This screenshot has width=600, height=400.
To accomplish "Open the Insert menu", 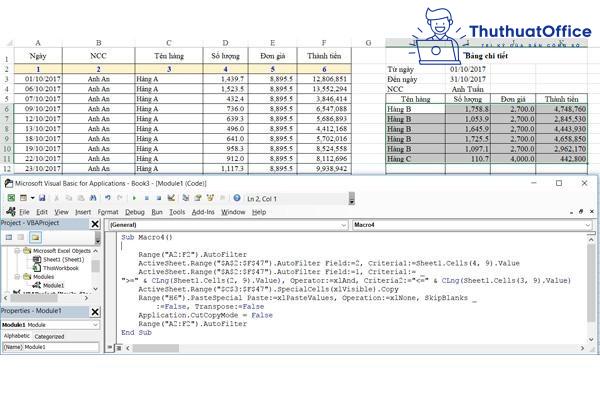I will 83,212.
